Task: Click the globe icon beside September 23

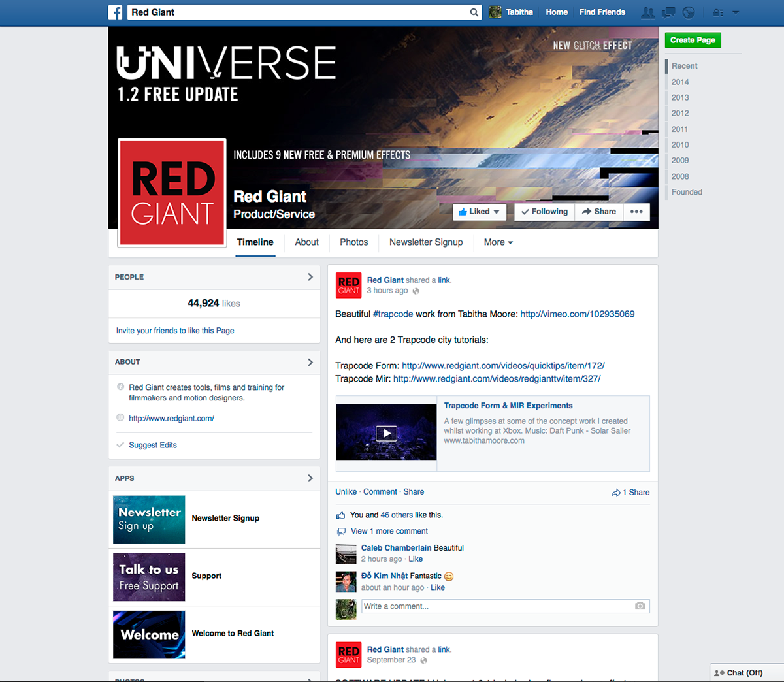Action: coord(423,660)
